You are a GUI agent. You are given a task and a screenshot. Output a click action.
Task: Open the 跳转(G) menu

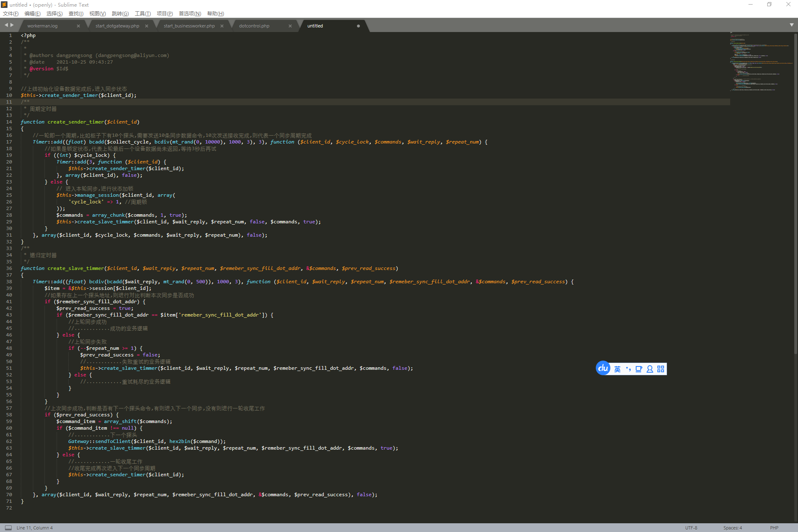point(120,14)
